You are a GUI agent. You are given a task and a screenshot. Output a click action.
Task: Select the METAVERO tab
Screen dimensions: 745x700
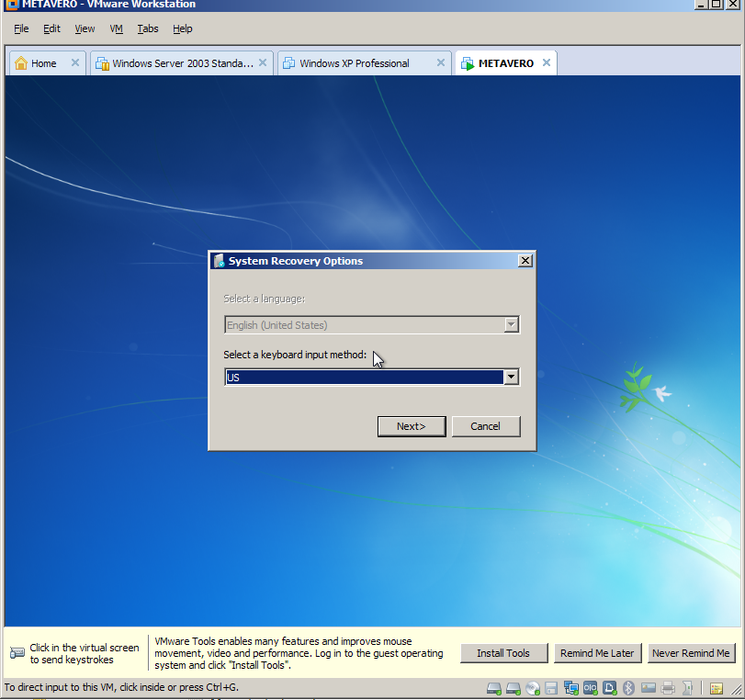click(x=505, y=63)
